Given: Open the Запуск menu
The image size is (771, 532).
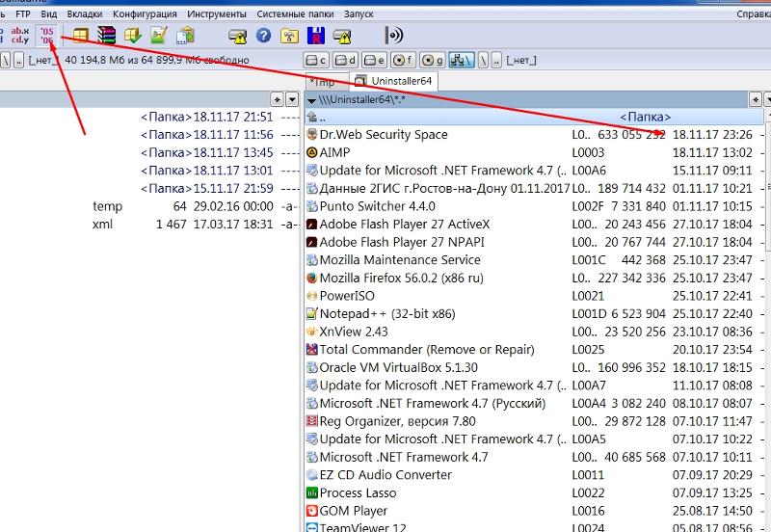Looking at the screenshot, I should (359, 14).
